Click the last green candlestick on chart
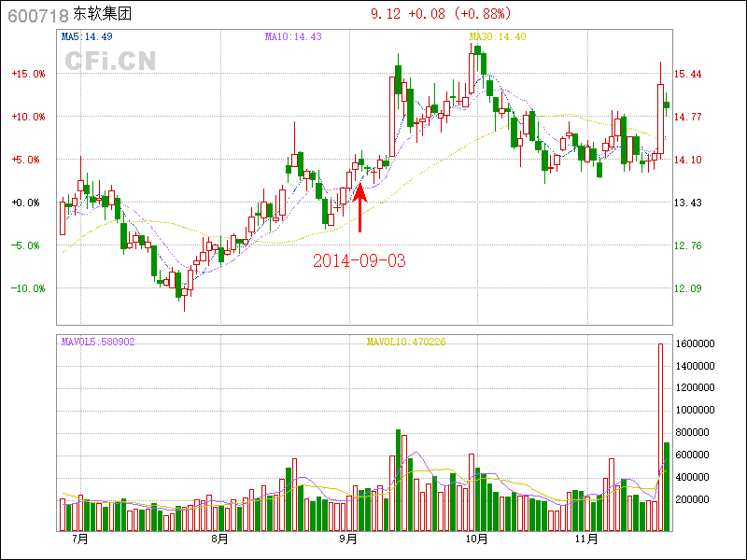Viewport: 747px width, 560px height. [x=667, y=104]
